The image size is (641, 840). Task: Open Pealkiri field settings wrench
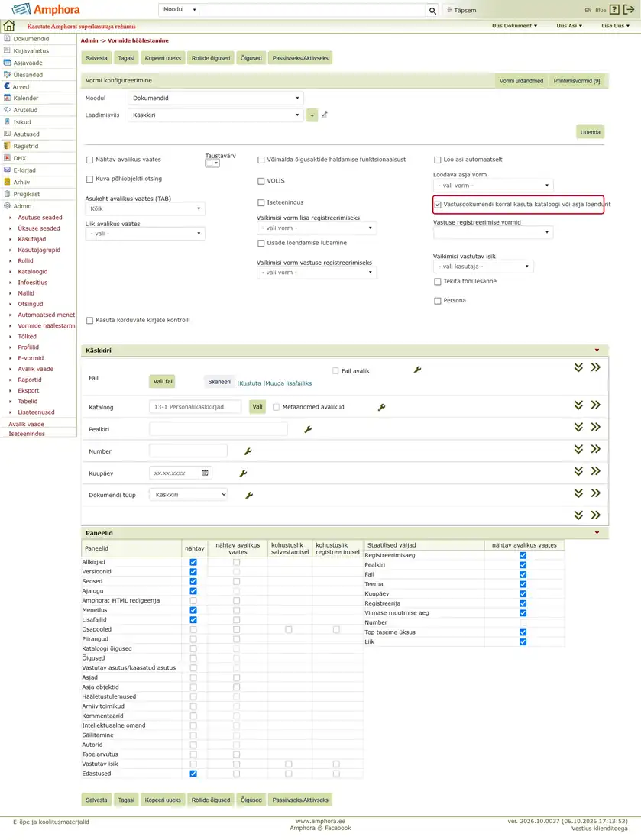(x=308, y=429)
